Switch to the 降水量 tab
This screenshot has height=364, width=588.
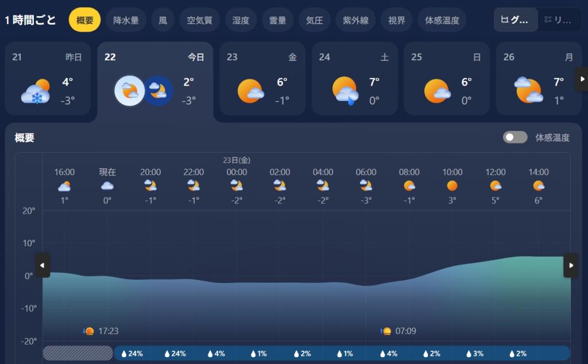pos(126,19)
